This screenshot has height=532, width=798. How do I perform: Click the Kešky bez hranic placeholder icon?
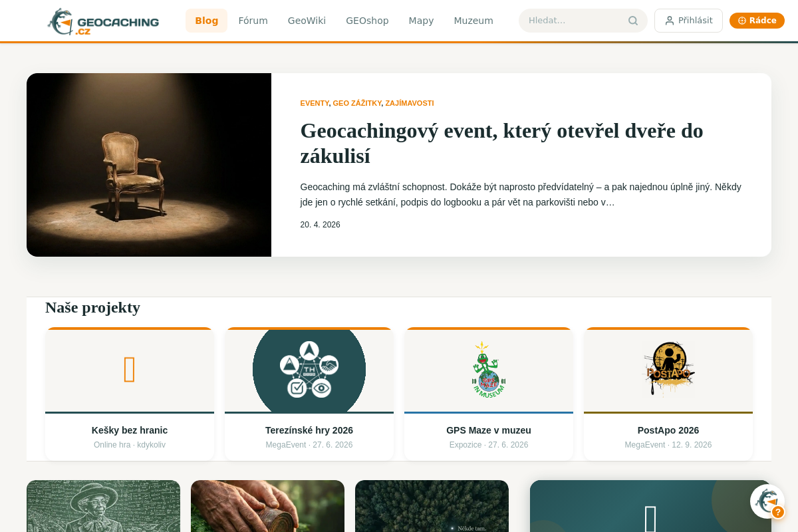[x=130, y=370]
